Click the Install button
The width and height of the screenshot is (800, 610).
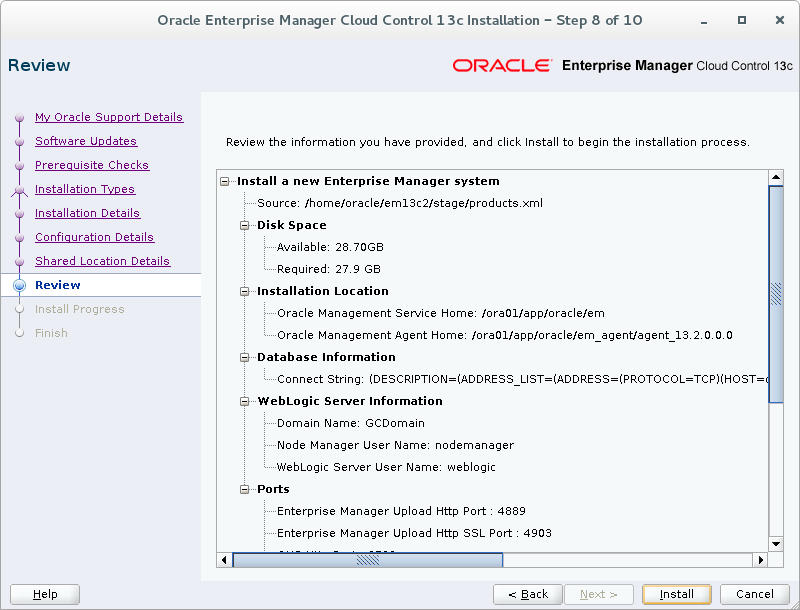coord(677,594)
